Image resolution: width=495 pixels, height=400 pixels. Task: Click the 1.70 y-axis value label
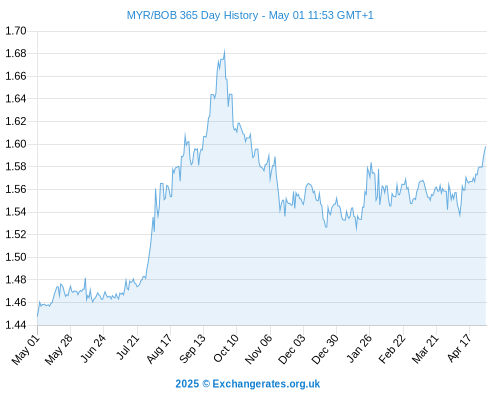point(16,31)
